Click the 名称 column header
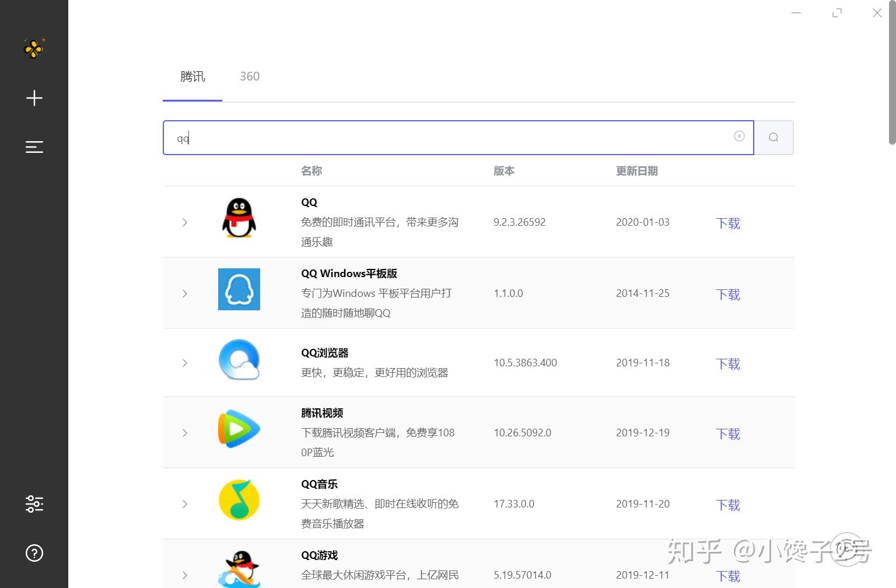 point(311,171)
